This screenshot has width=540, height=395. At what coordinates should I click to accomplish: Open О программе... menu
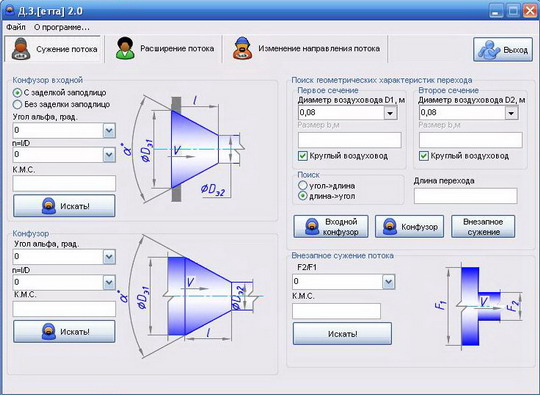click(x=62, y=27)
